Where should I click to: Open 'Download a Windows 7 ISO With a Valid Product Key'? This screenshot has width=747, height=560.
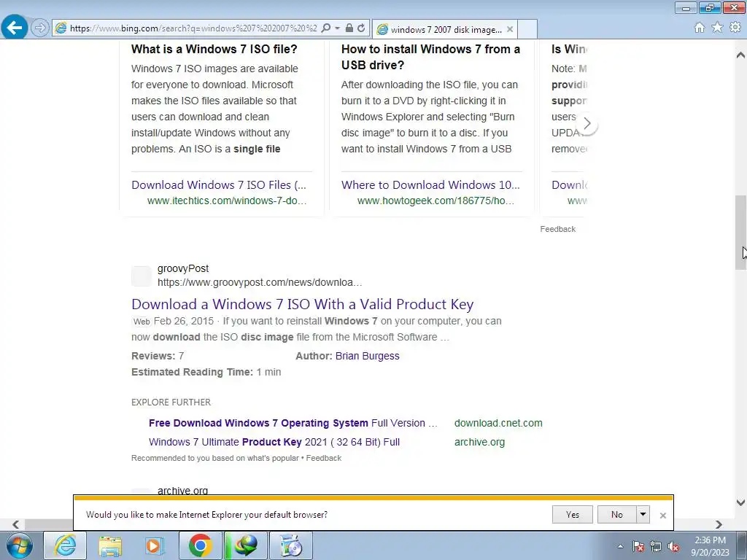pyautogui.click(x=303, y=304)
